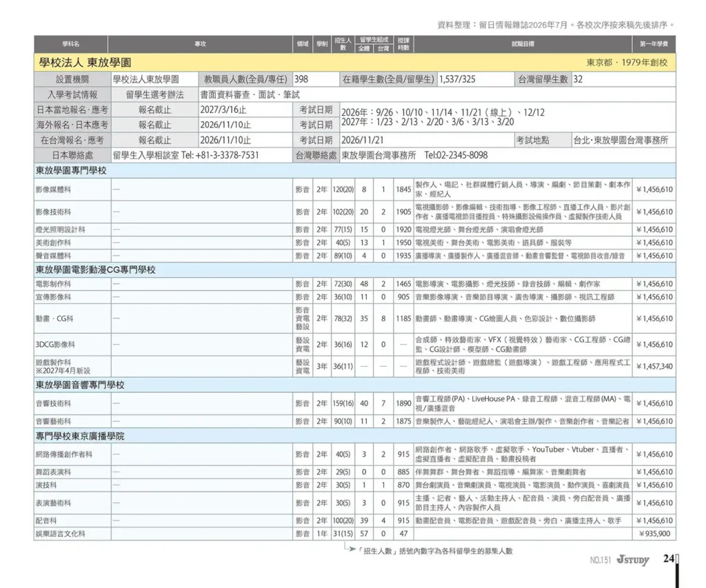Viewport: 706px width, 588px height.
Task: Click the 招生人數 footnote below the table
Action: coord(436,551)
